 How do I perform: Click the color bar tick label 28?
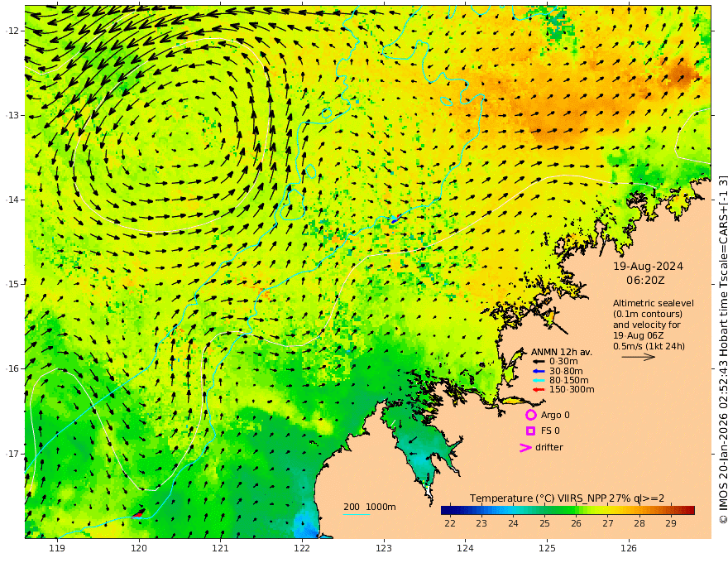[x=639, y=523]
